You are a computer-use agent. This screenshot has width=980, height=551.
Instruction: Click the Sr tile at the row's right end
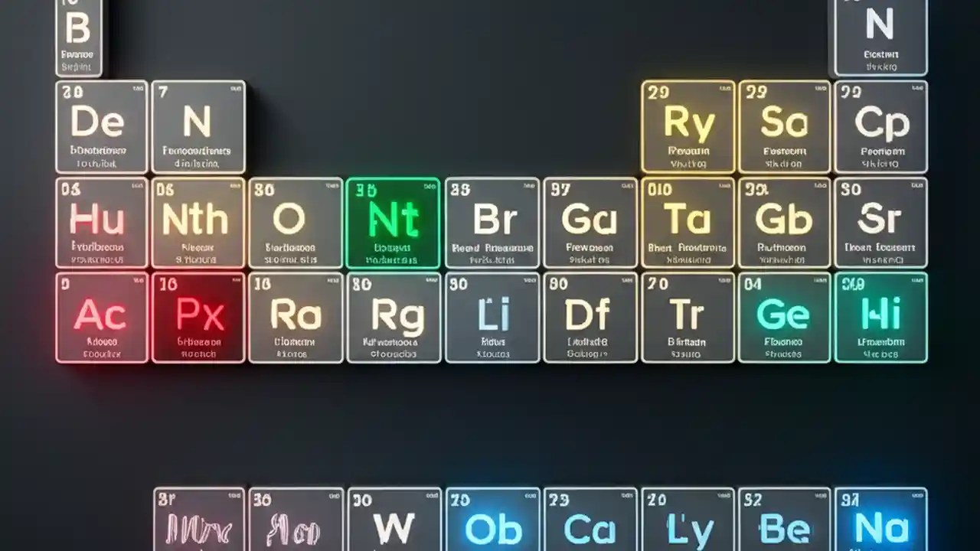click(x=880, y=222)
